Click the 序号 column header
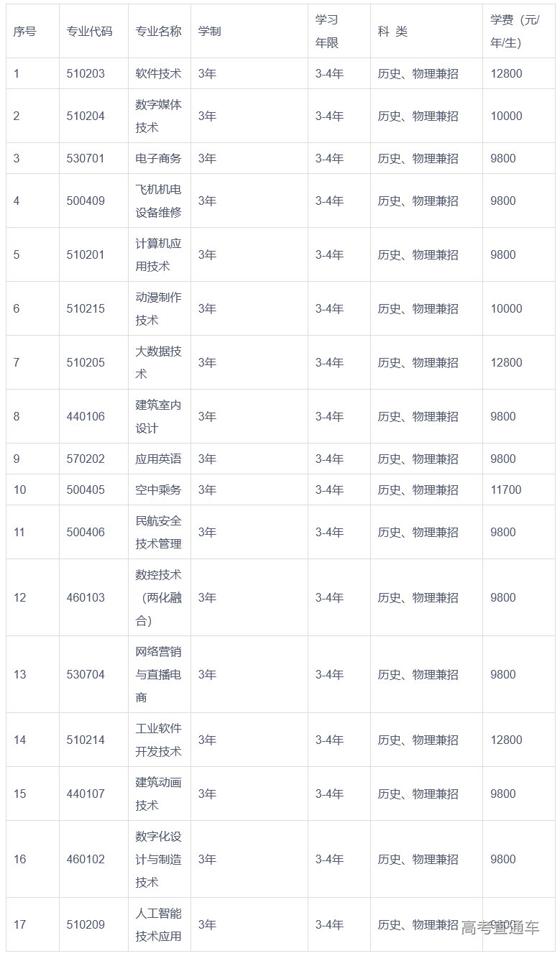Image resolution: width=560 pixels, height=956 pixels. pos(25,32)
